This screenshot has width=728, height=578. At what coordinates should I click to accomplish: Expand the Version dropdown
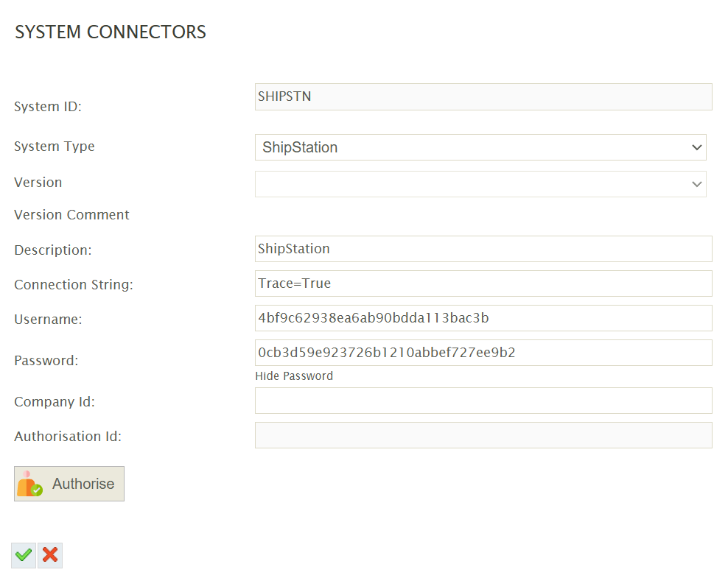[x=480, y=184]
